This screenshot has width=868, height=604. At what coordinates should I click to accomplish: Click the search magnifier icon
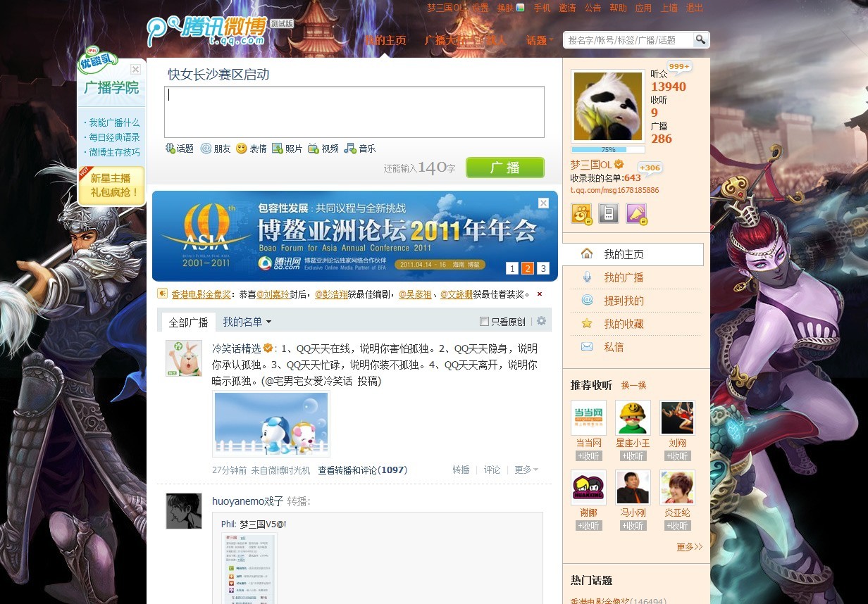tap(700, 39)
